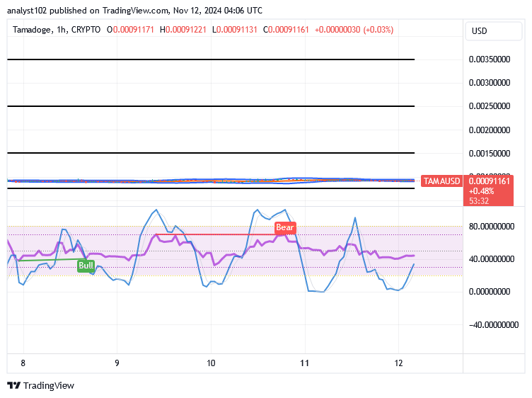This screenshot has height=398, width=532.
Task: Click the red Bear signal label
Action: (285, 227)
